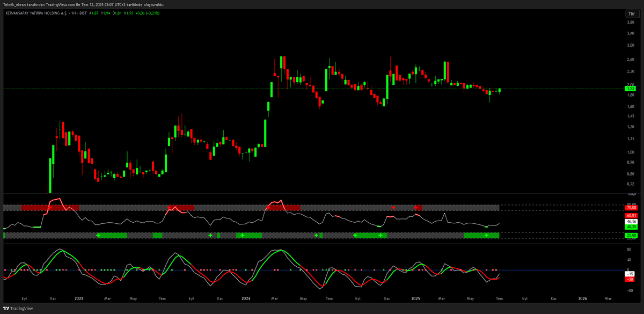
Task: Click the green 25,00 indicator level label
Action: [631, 235]
